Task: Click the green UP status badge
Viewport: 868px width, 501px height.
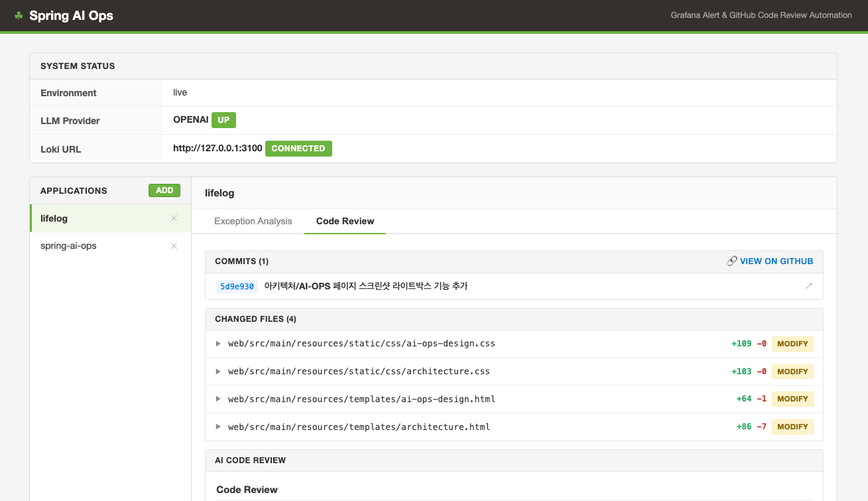Action: pos(223,120)
